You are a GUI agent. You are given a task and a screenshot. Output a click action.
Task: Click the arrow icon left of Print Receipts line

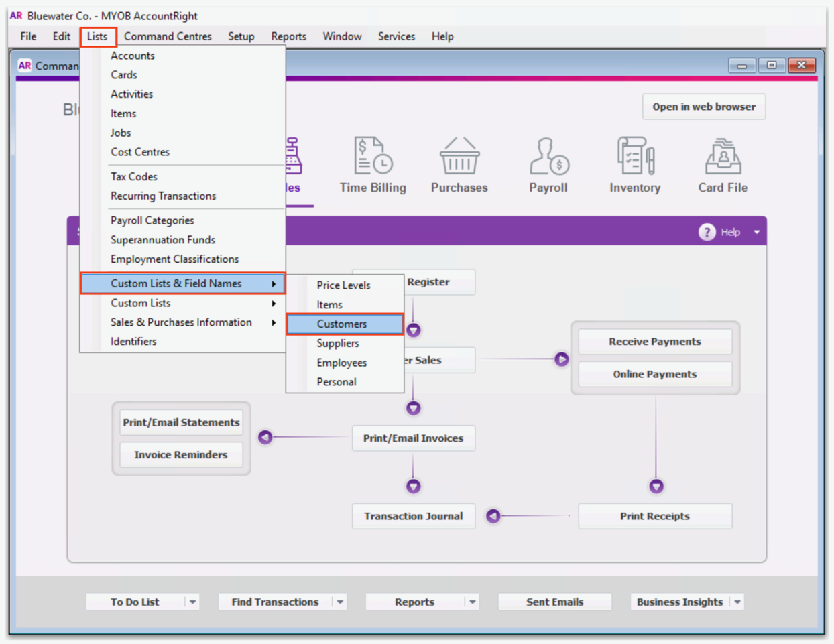(493, 516)
